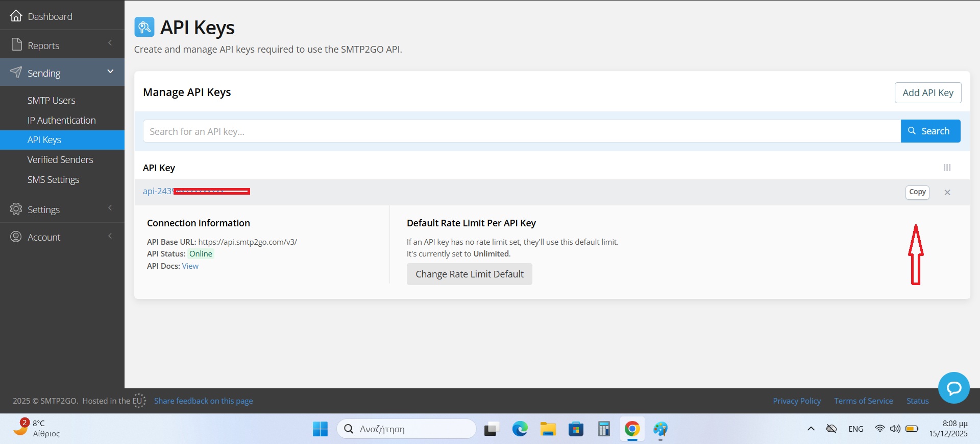Click the column settings icon in table header
This screenshot has height=444, width=980.
click(x=947, y=168)
